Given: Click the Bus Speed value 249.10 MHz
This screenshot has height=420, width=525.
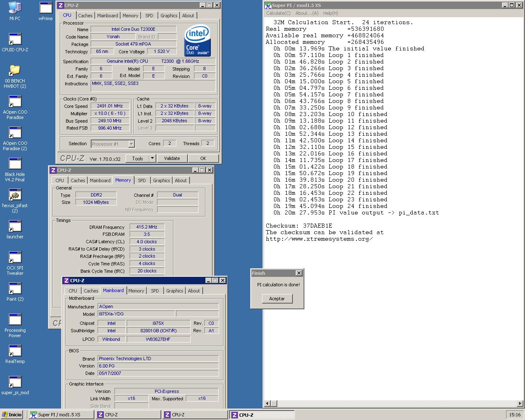Looking at the screenshot, I should pyautogui.click(x=110, y=121).
